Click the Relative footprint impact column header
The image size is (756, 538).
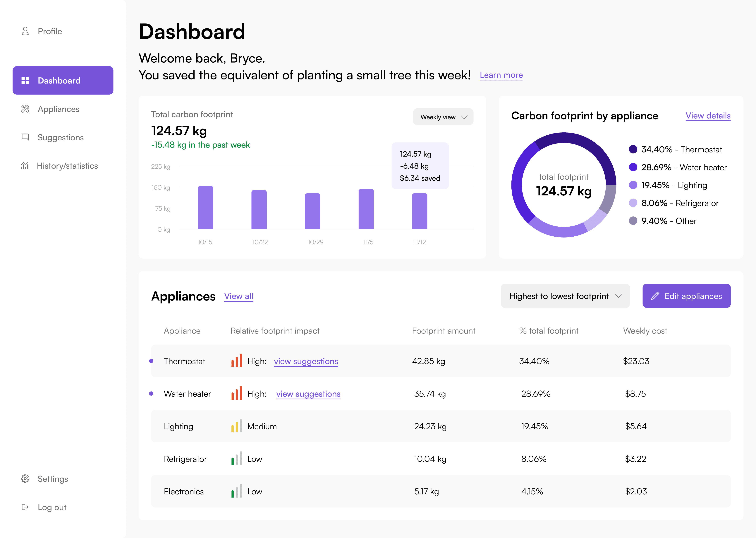pyautogui.click(x=275, y=331)
